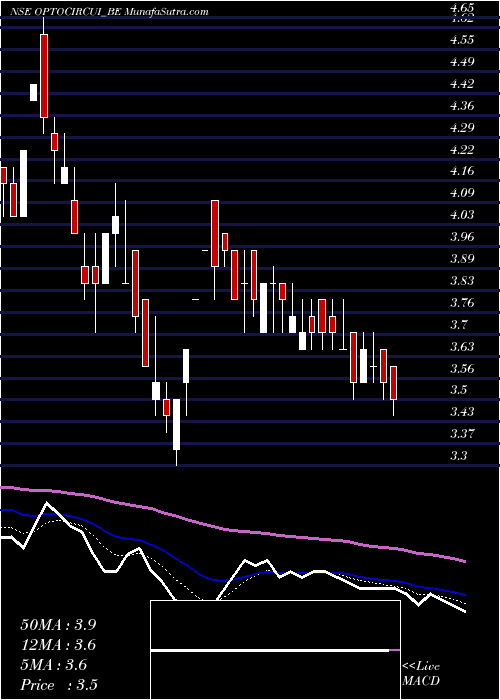The height and width of the screenshot is (700, 500).
Task: Click the tallest red candlestick near 4.55
Action: pyautogui.click(x=44, y=76)
